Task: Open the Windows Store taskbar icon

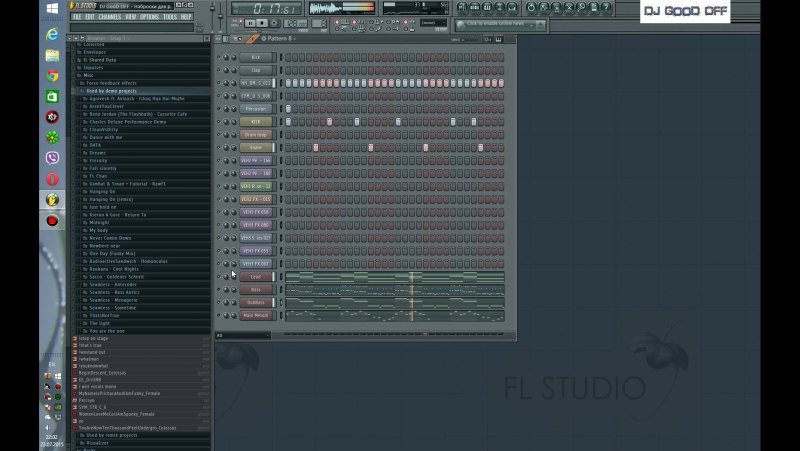Action: tap(52, 96)
